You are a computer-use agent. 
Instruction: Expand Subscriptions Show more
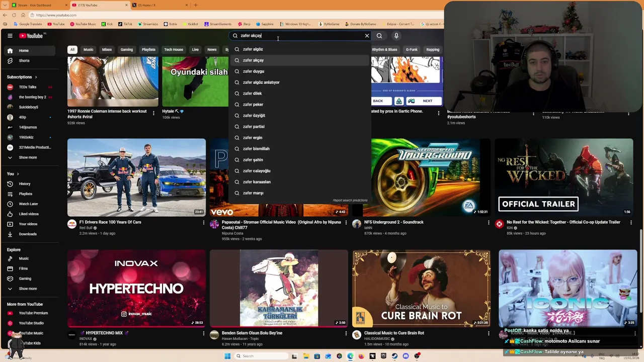pos(29,157)
